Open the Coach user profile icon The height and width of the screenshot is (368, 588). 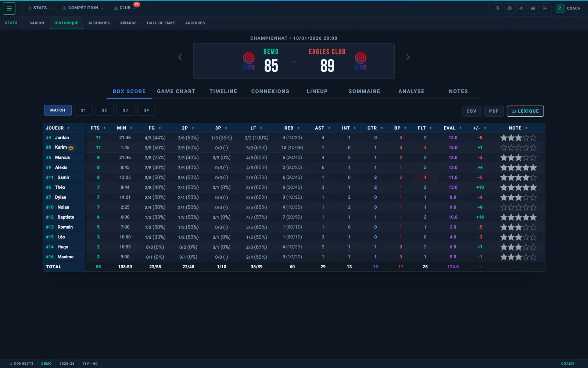[560, 8]
